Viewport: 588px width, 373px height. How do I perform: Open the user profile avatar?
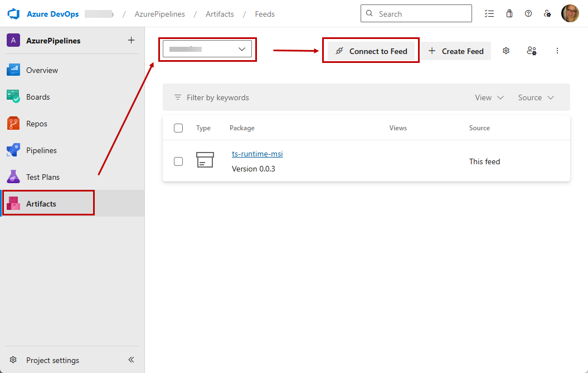pos(570,13)
